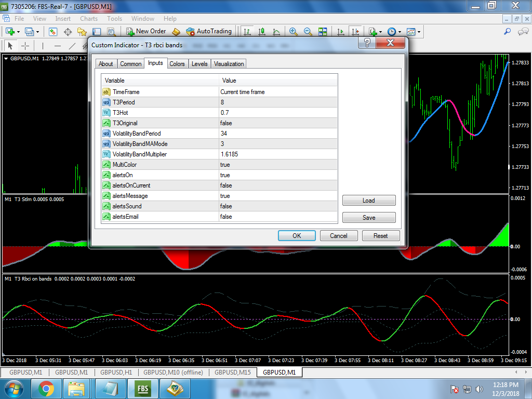
Task: Toggle the AutoTrading button
Action: [x=208, y=31]
